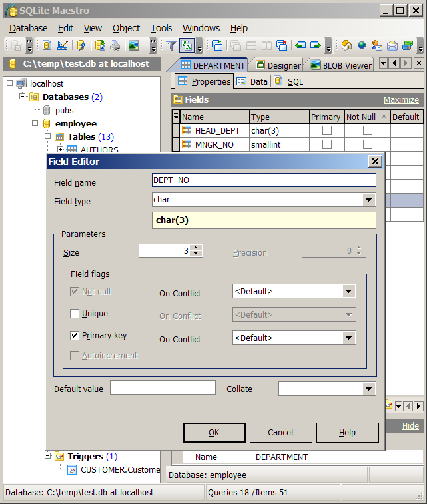427x504 pixels.
Task: Click the printer icon in toolbar
Action: tap(115, 45)
